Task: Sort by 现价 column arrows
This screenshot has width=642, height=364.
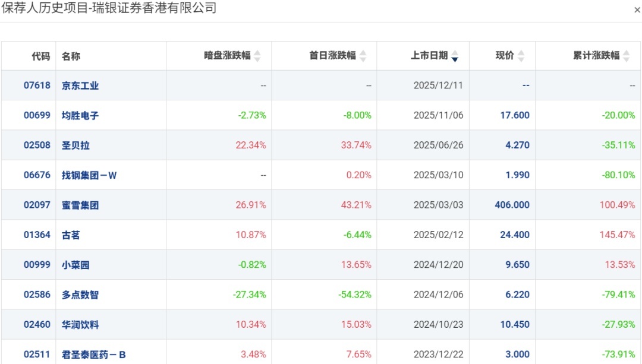Action: (521, 56)
